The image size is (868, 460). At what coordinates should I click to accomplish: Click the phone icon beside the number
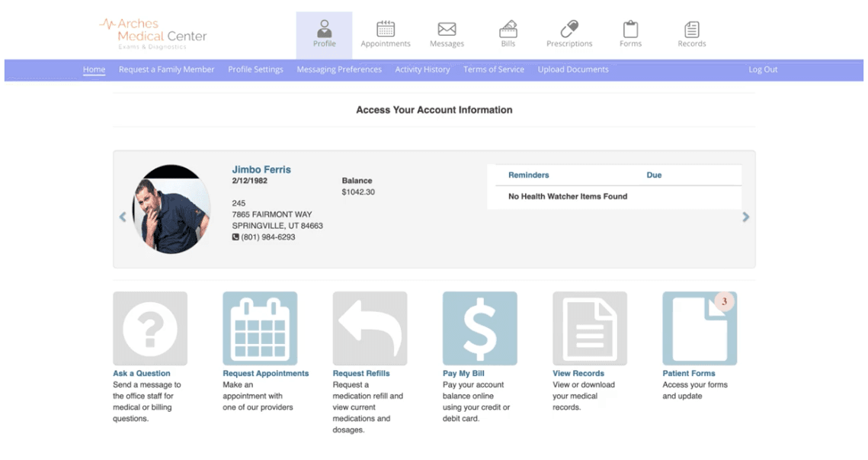235,237
